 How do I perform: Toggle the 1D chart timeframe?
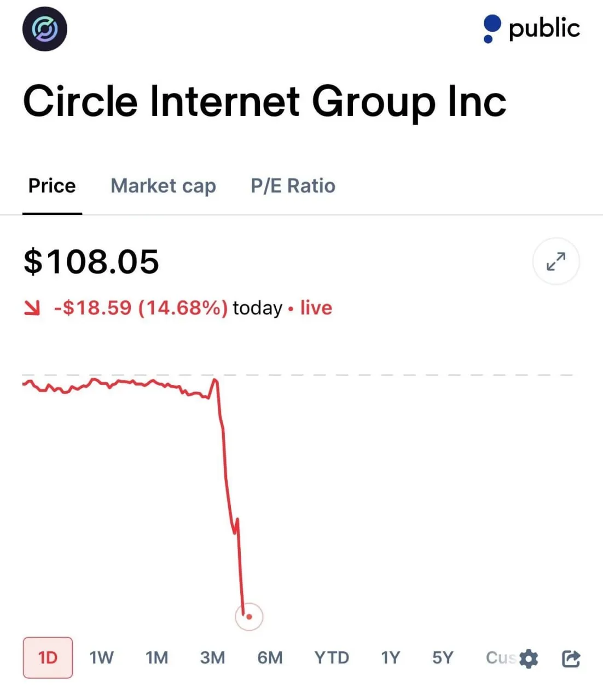[x=47, y=658]
